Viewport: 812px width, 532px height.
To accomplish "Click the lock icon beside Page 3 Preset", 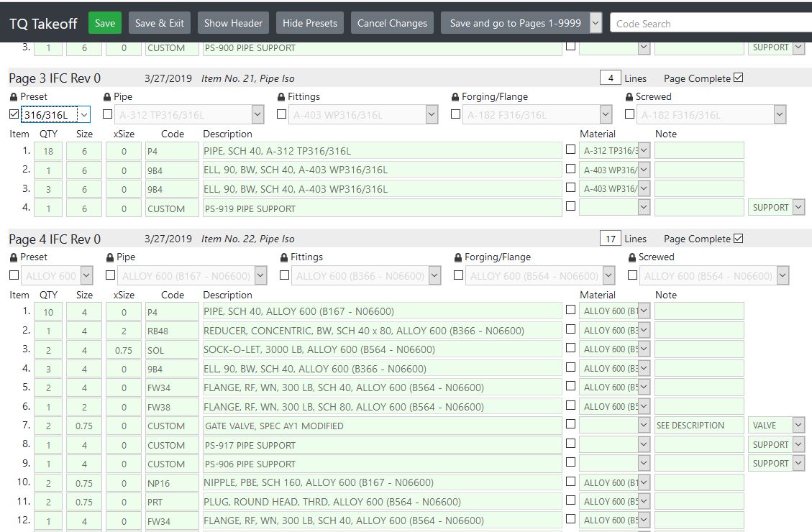I will click(14, 97).
